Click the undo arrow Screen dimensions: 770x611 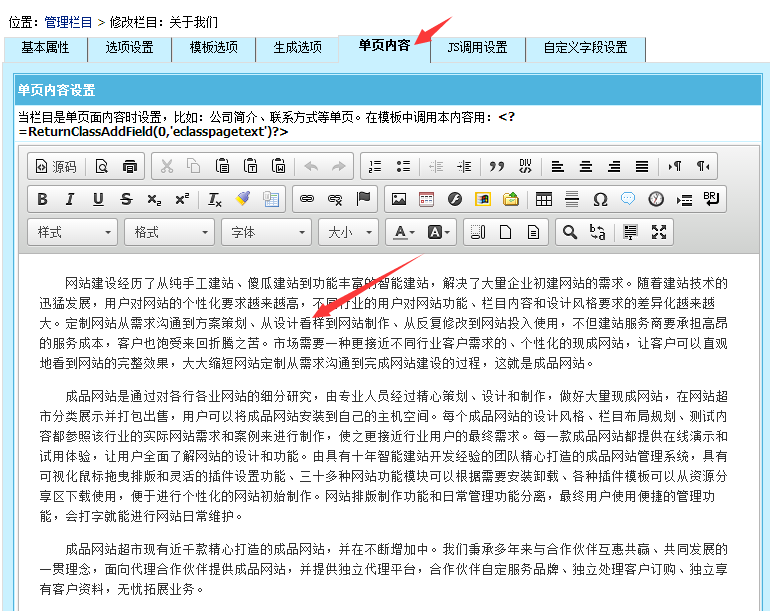(311, 167)
